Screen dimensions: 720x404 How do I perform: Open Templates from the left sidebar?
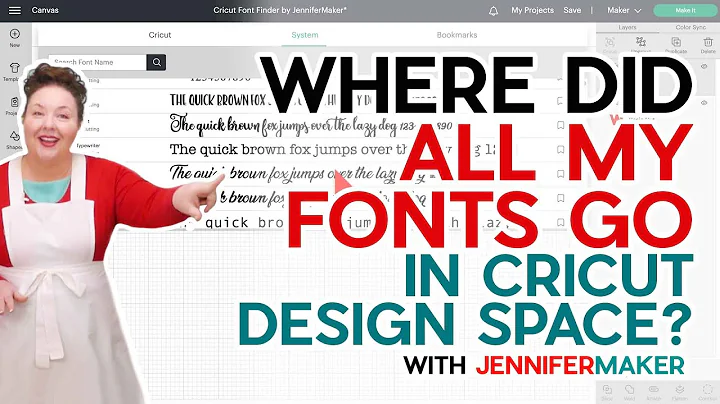(x=14, y=72)
